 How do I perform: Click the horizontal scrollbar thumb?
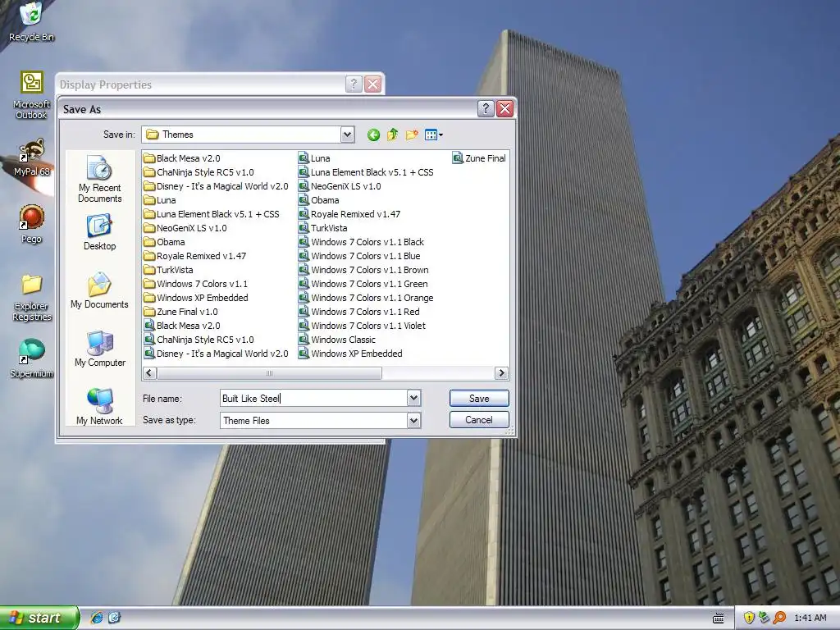coord(269,373)
